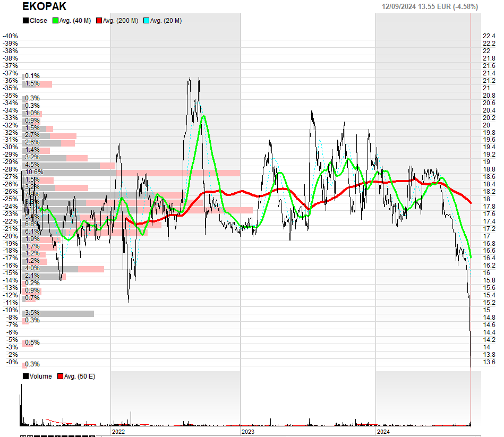Click the black Volume legend swatch
This screenshot has height=437, width=504.
point(25,376)
